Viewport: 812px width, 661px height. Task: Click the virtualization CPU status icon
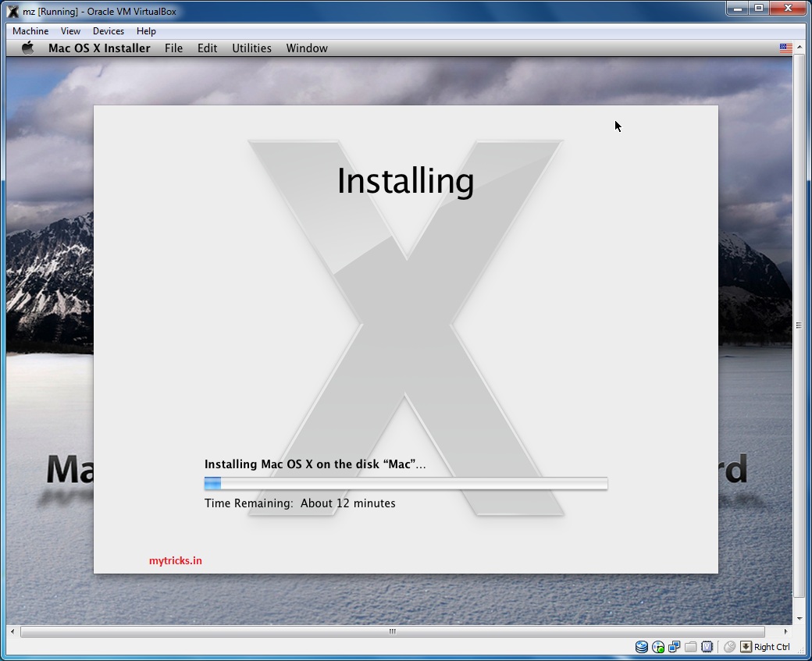click(x=707, y=646)
